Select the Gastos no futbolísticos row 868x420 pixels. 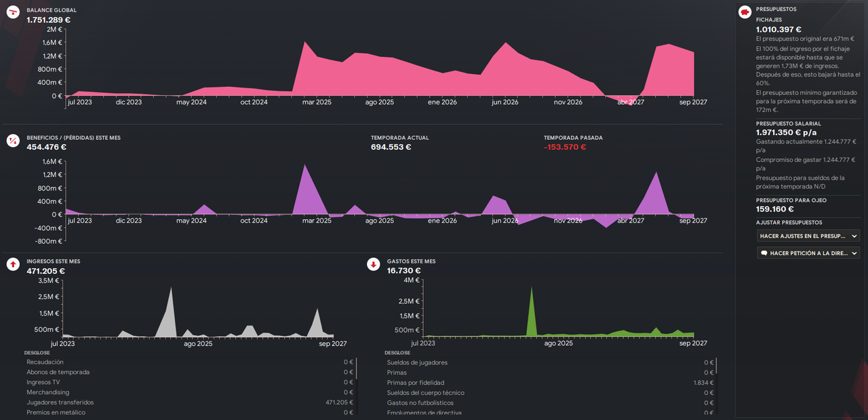tap(550, 403)
